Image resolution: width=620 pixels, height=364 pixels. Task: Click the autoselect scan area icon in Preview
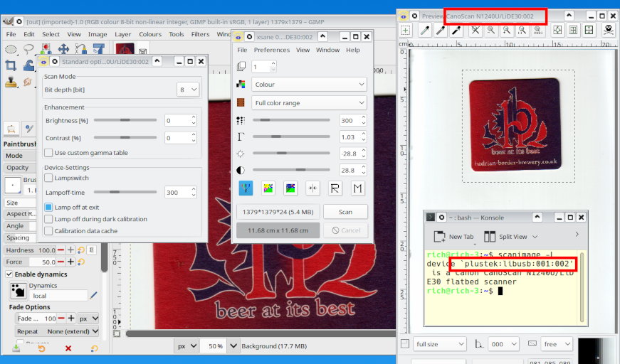coord(557,31)
